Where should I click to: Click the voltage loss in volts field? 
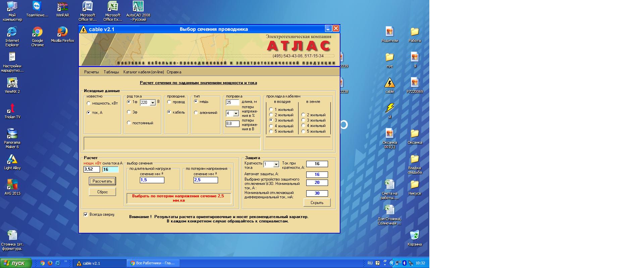tap(232, 124)
